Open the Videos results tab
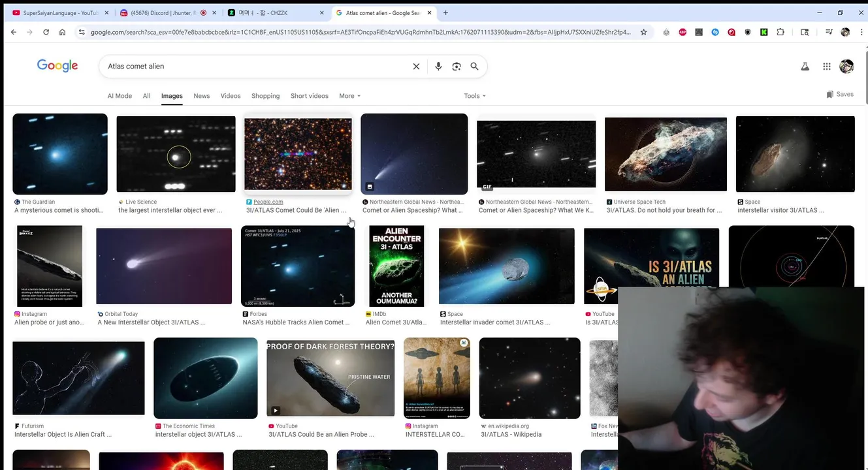This screenshot has height=470, width=868. click(231, 96)
